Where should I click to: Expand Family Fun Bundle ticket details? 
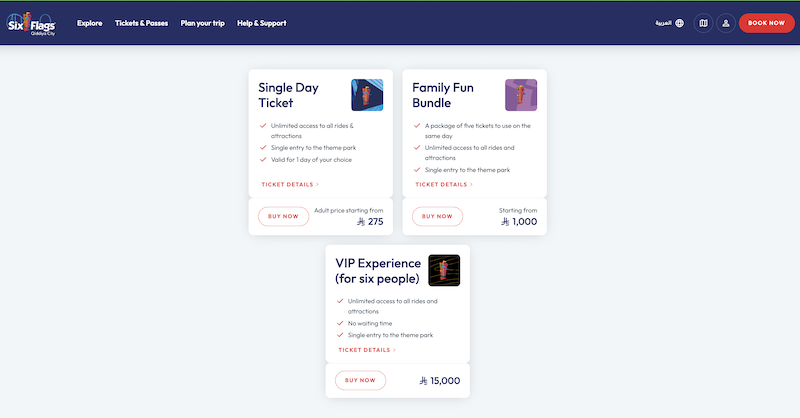(444, 185)
